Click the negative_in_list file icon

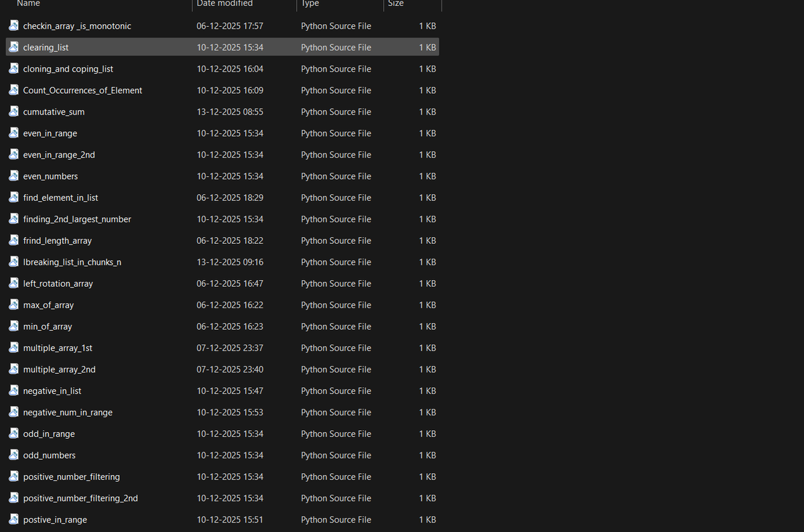click(13, 390)
